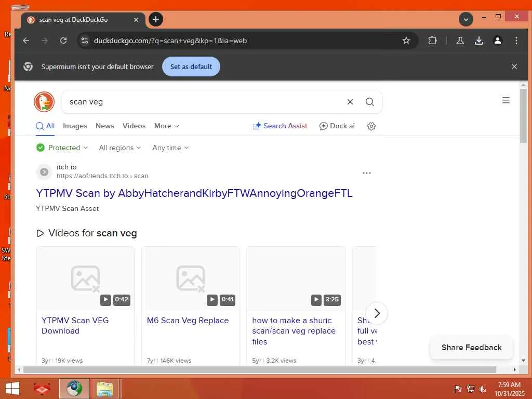Open the Windows Start menu
The width and height of the screenshot is (532, 399).
12,389
